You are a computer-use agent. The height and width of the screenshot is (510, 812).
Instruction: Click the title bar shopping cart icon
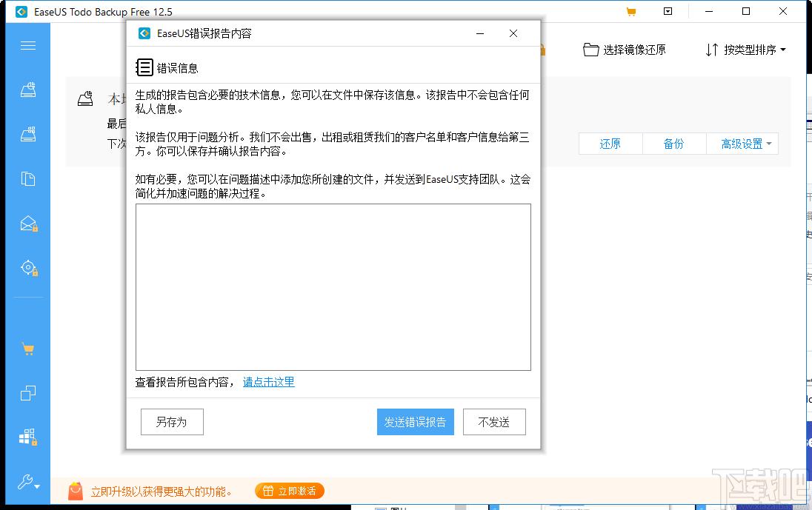pos(630,11)
